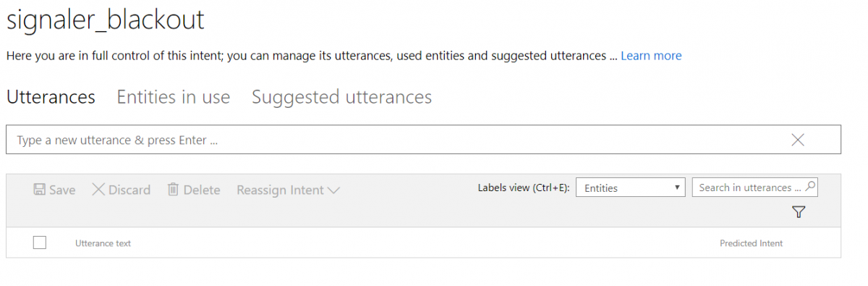Expand the Reassign Intent dropdown

tap(288, 190)
